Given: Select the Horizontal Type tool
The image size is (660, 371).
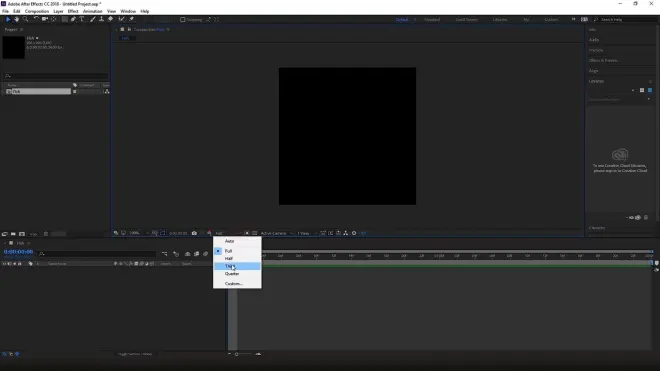Looking at the screenshot, I should [82, 19].
